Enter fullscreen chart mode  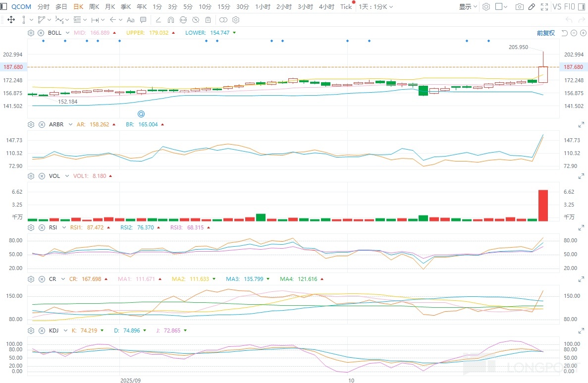[x=544, y=7]
